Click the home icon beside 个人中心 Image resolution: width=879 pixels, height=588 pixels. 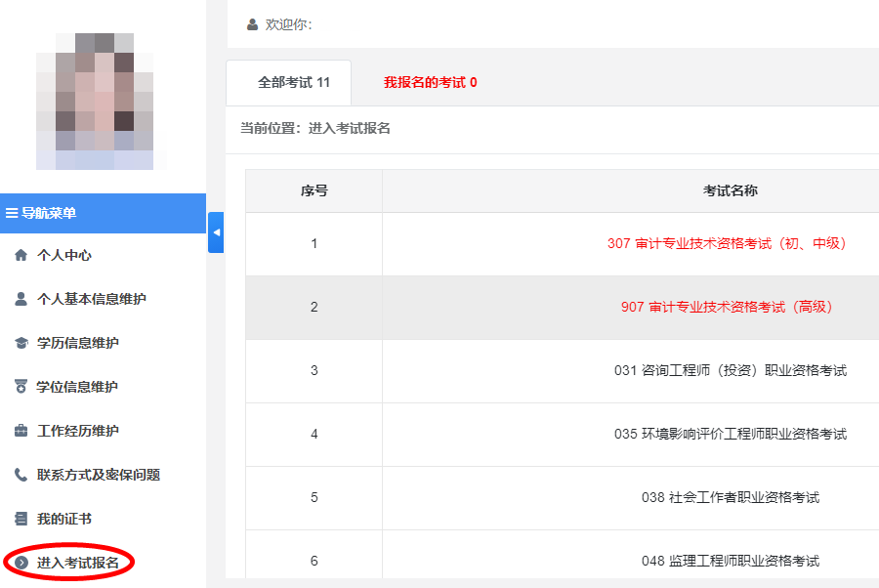click(x=21, y=255)
